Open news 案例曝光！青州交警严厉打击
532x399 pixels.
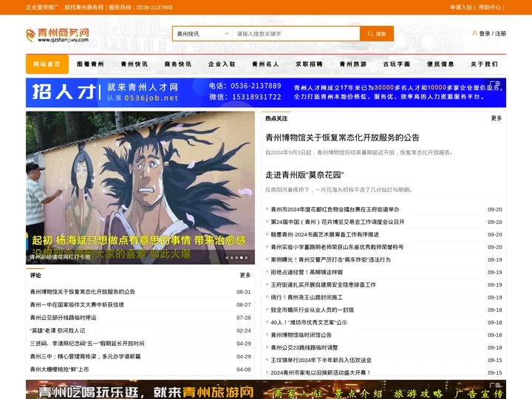[x=331, y=260]
